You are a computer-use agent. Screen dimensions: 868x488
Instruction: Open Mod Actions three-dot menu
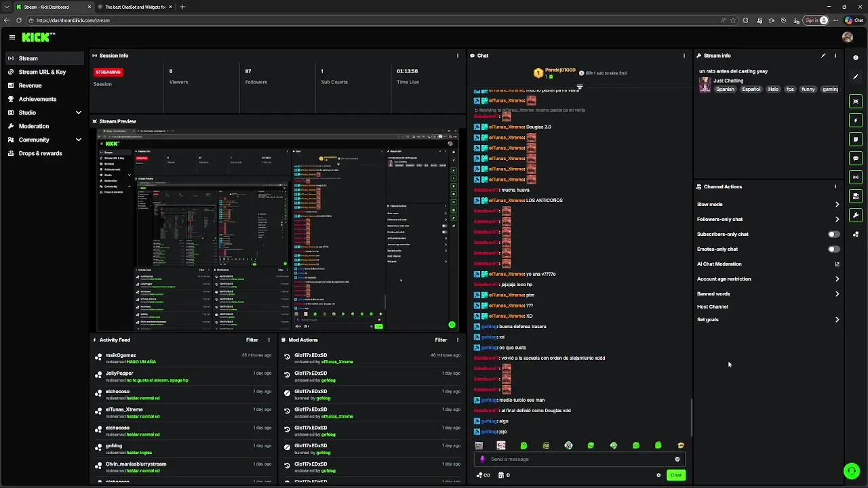(x=458, y=340)
